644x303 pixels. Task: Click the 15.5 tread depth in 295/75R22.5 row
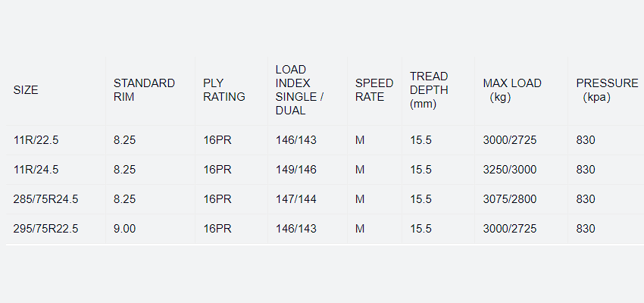(x=420, y=229)
